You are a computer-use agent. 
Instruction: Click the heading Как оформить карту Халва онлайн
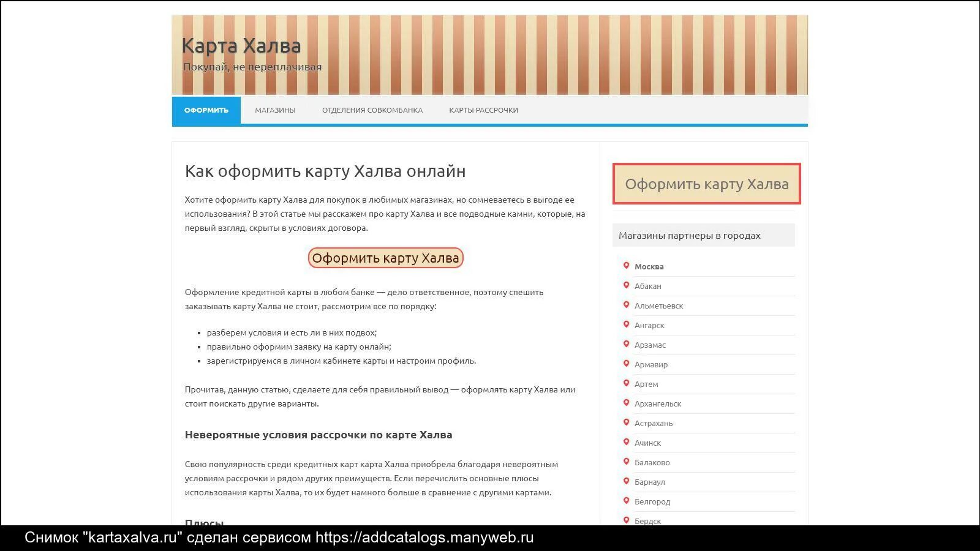tap(325, 171)
